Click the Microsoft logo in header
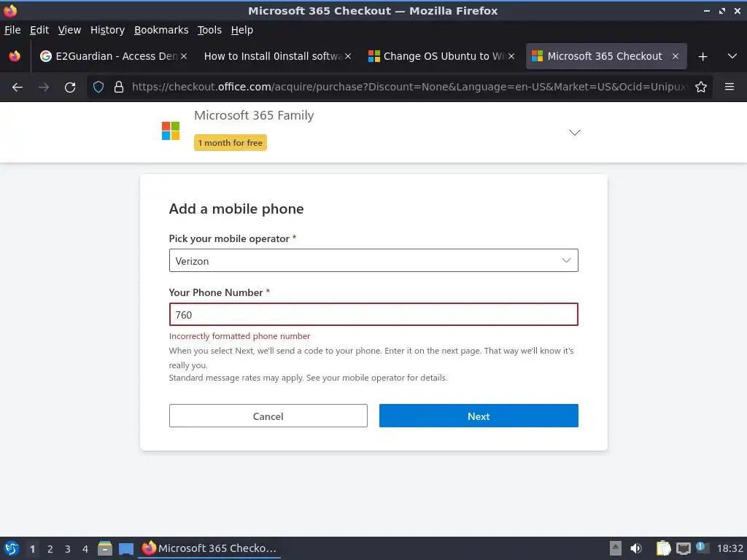Screen dimensions: 747x560 (x=171, y=131)
